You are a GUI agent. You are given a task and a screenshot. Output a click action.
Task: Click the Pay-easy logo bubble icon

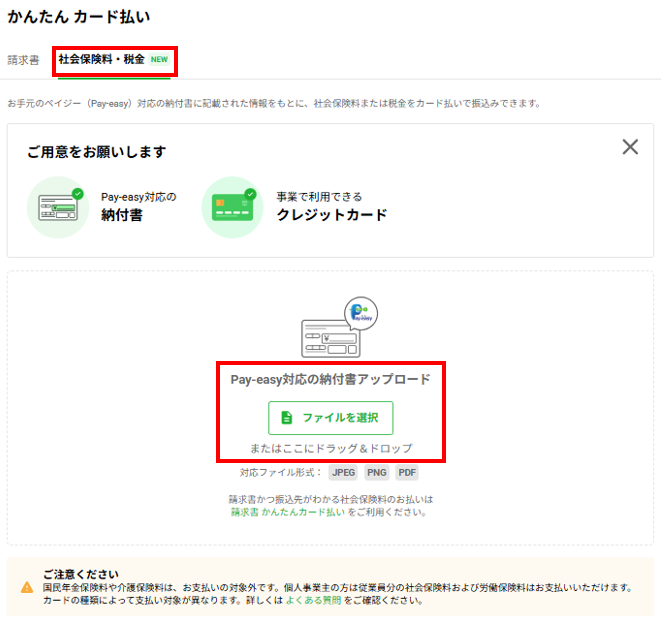click(361, 313)
